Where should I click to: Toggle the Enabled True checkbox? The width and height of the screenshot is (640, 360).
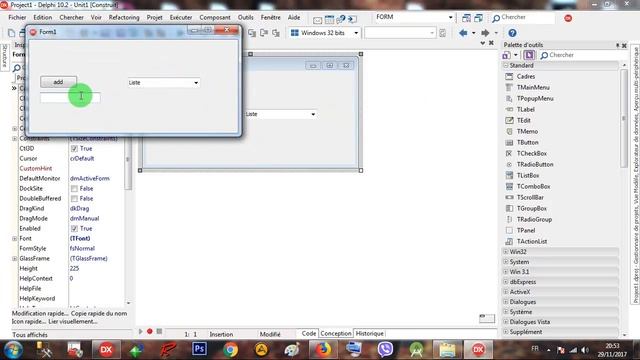(74, 229)
